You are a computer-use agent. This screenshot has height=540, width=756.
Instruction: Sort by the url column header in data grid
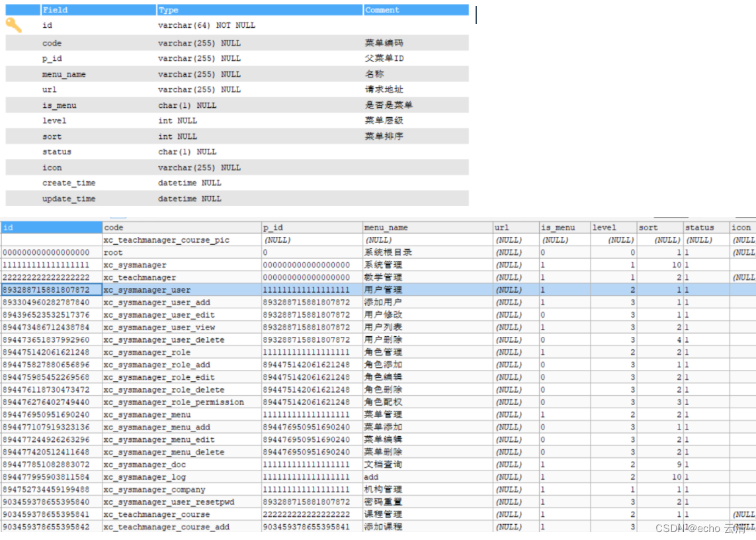(x=516, y=227)
